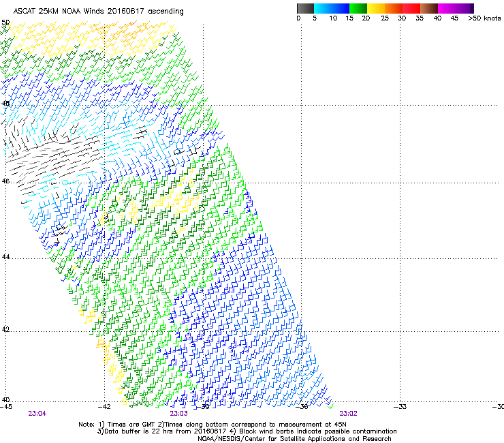Viewport: 504px width, 443px height.
Task: Click the red 30-35 knots legend segment
Action: coord(411,8)
